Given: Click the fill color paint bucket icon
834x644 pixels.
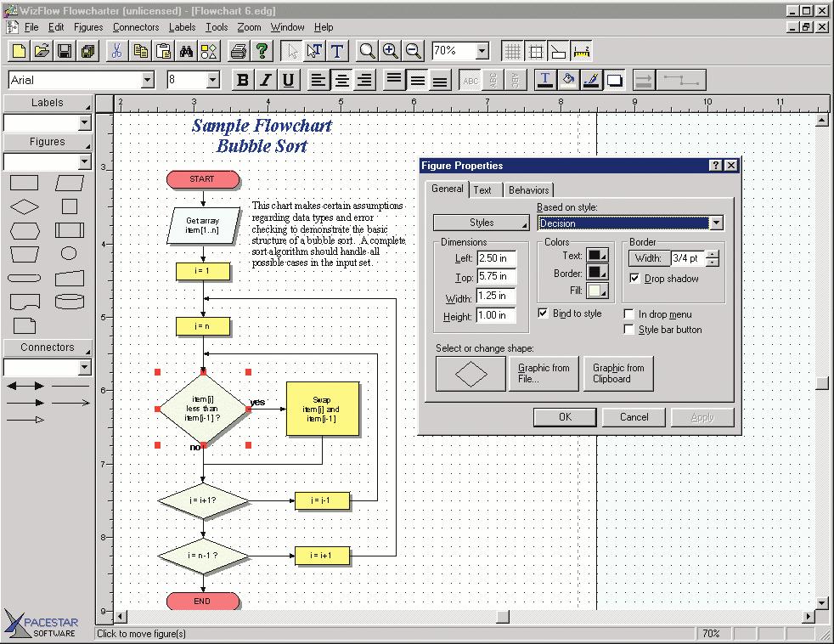Looking at the screenshot, I should [568, 81].
